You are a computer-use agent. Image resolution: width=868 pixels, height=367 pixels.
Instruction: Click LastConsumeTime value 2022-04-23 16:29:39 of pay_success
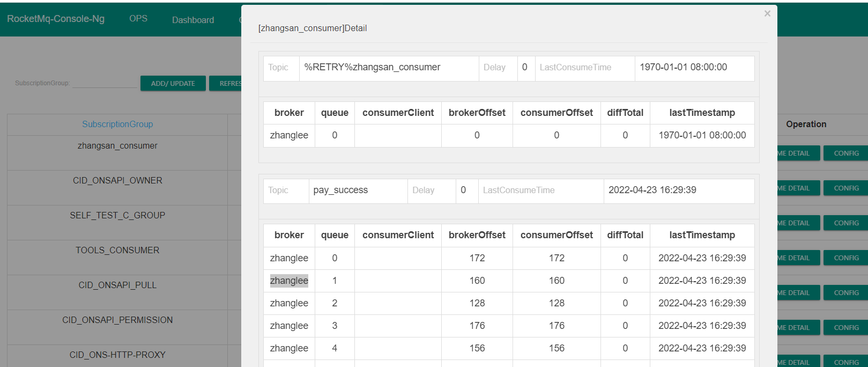[652, 190]
